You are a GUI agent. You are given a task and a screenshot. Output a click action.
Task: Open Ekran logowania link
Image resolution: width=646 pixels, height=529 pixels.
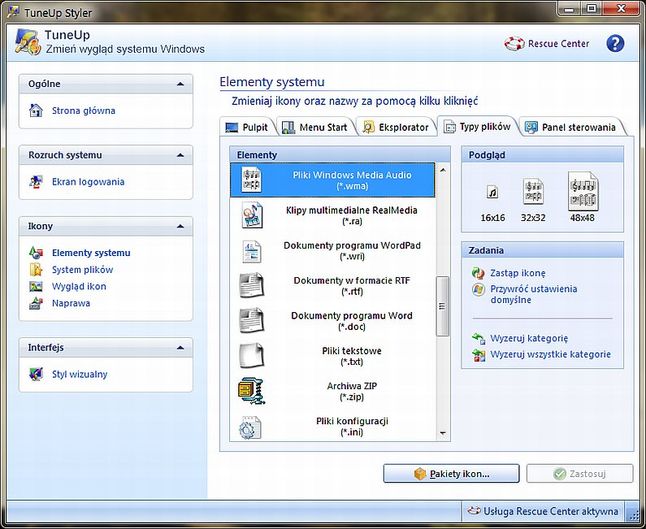coord(88,182)
